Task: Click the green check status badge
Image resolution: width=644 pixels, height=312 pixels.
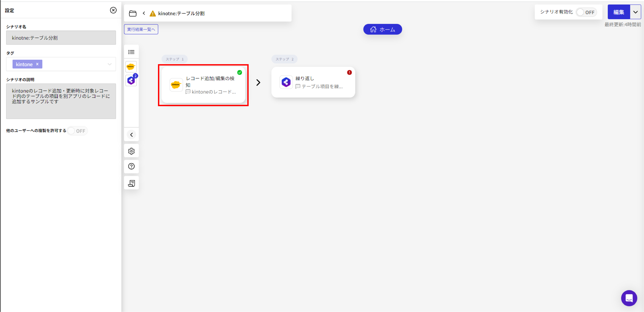Action: (x=239, y=72)
